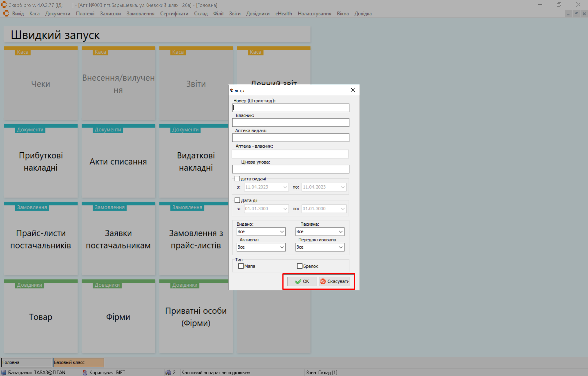Image resolution: width=588 pixels, height=376 pixels.
Task: Enable the дата видачі checkbox
Action: coord(237,179)
